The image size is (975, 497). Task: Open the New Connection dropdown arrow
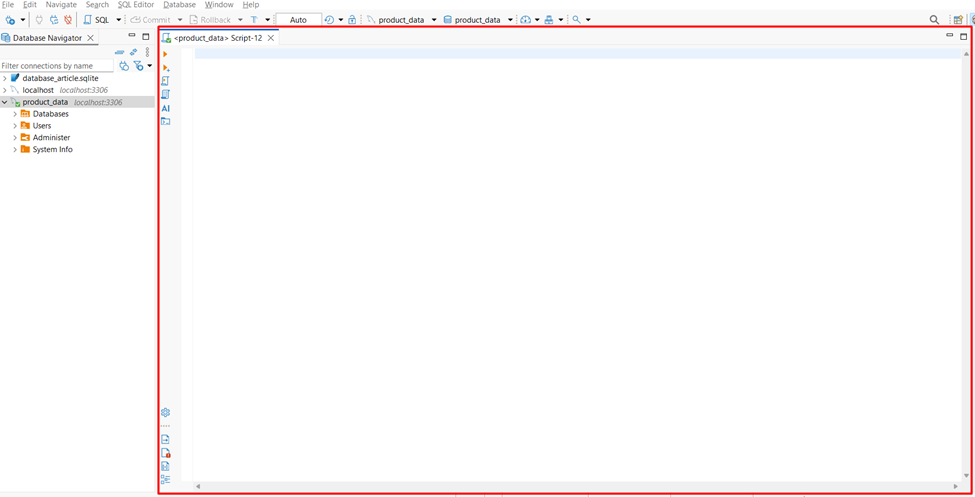tap(23, 20)
